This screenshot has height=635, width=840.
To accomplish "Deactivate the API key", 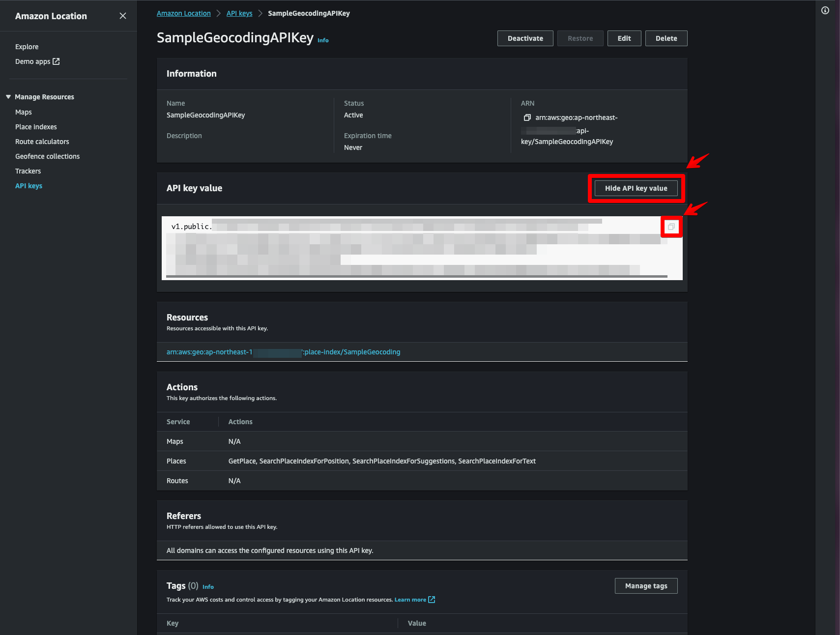I will [x=525, y=38].
